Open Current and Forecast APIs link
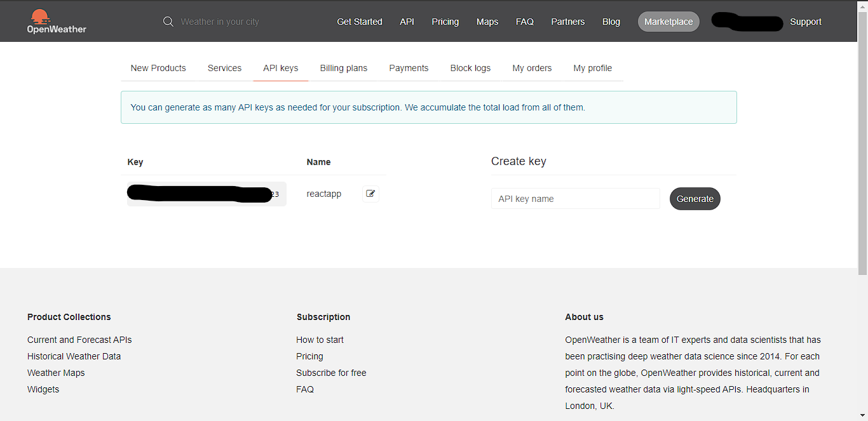The image size is (868, 421). pyautogui.click(x=79, y=340)
